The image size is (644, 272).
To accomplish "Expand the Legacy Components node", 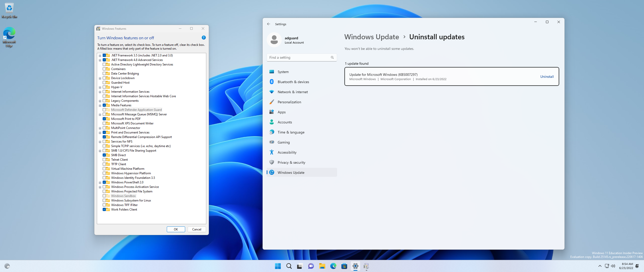I will click(100, 101).
